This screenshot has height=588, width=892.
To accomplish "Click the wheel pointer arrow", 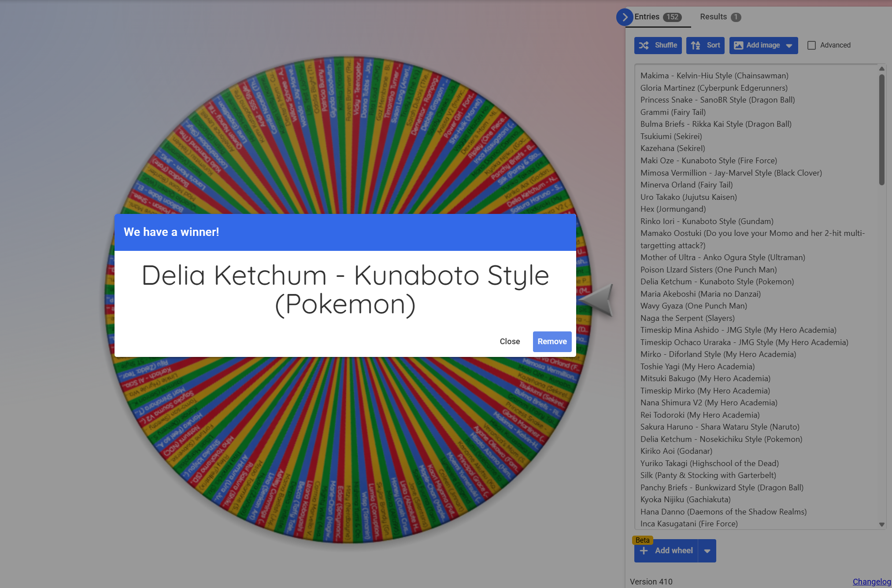I will [x=596, y=300].
